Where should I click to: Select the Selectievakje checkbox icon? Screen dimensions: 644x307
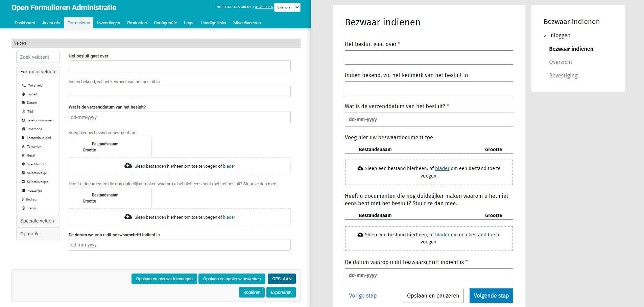[23, 173]
